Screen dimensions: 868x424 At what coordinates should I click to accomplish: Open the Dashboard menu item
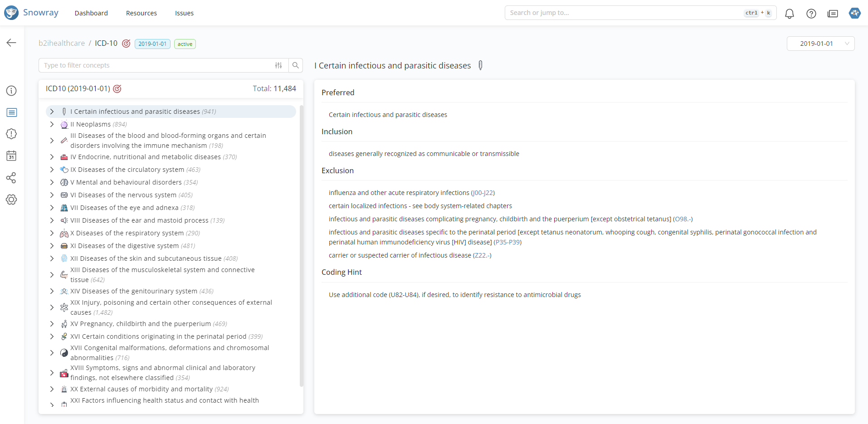coord(91,13)
